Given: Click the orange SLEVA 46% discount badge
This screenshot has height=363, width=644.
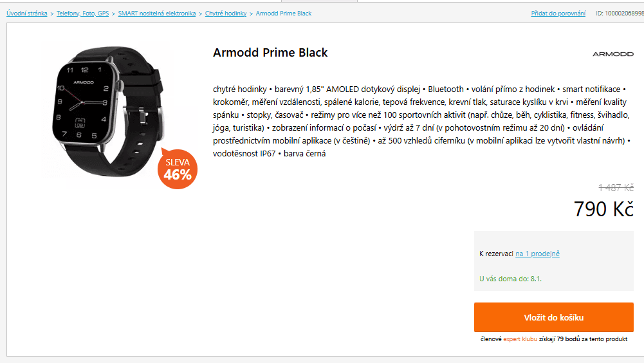Looking at the screenshot, I should pyautogui.click(x=177, y=169).
